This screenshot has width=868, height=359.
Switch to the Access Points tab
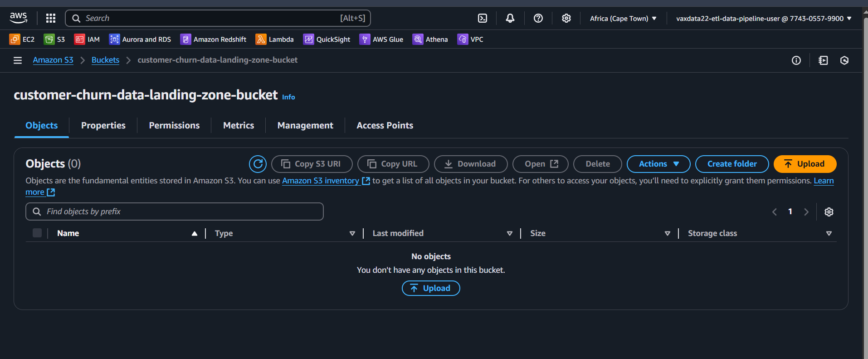tap(385, 125)
